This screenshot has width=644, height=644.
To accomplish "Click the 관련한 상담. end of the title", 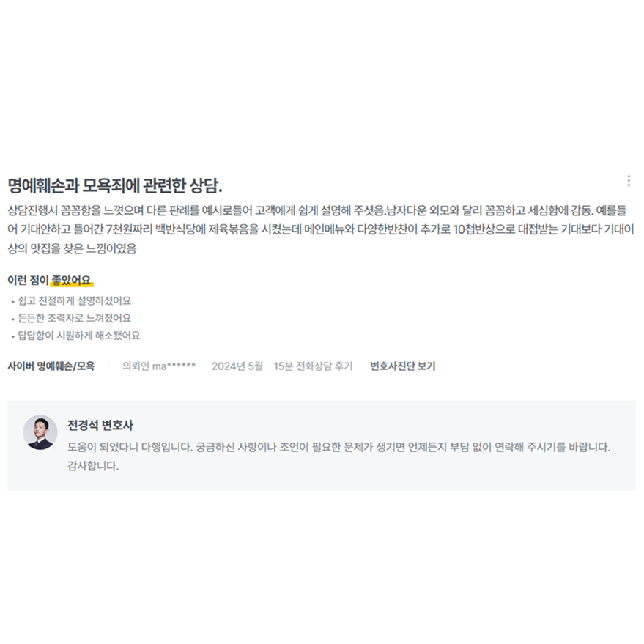I will click(183, 185).
